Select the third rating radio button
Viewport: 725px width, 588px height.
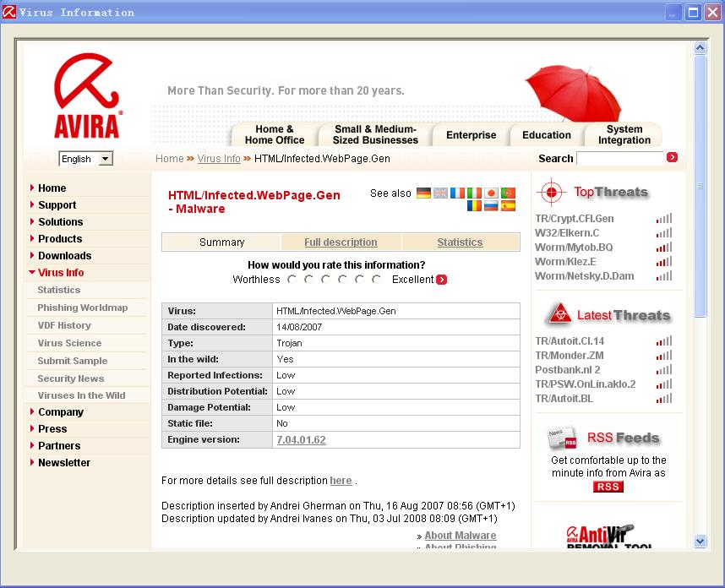pyautogui.click(x=325, y=279)
